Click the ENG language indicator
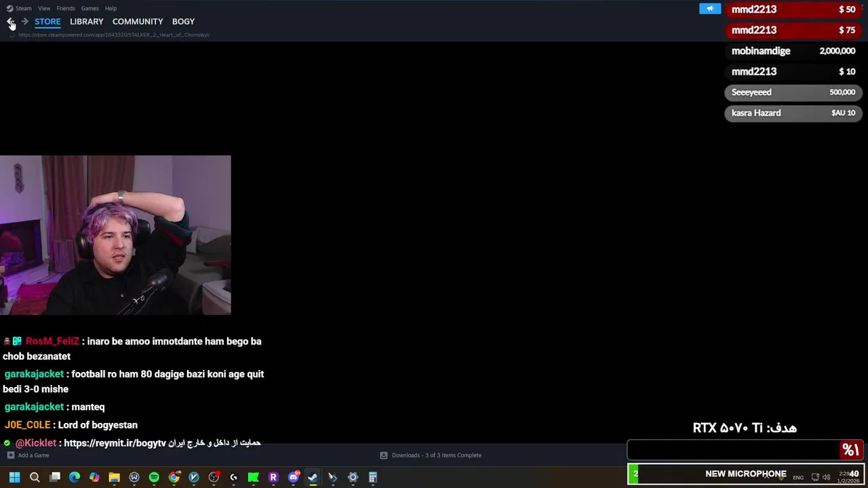The width and height of the screenshot is (868, 488). (x=798, y=477)
